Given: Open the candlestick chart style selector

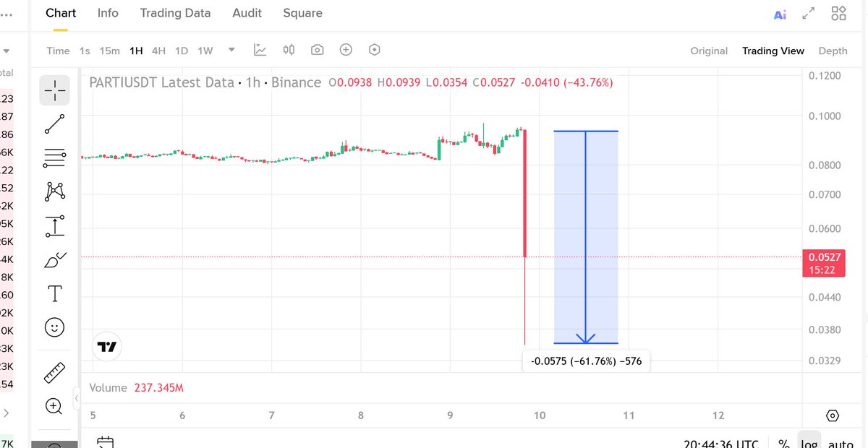Looking at the screenshot, I should click(289, 50).
